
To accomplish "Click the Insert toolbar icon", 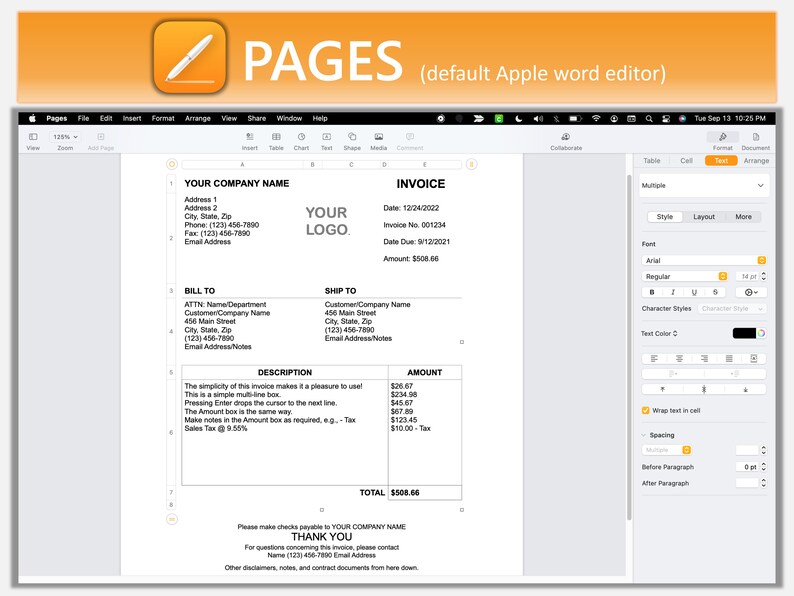I will tap(250, 137).
